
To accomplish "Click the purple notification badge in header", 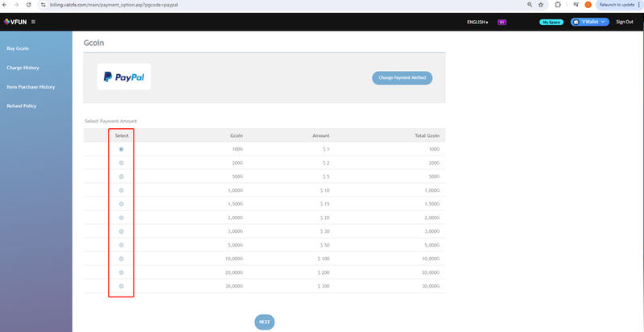I will tap(502, 23).
